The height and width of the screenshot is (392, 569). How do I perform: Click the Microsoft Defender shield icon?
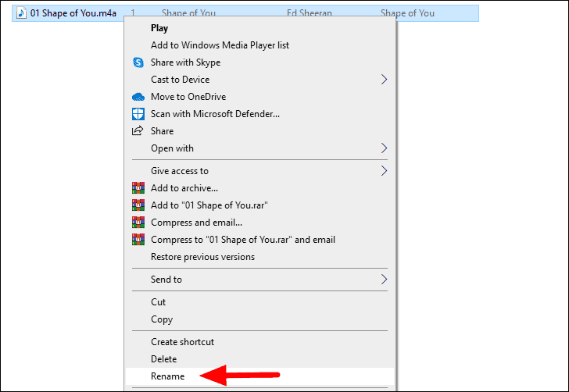(x=138, y=114)
